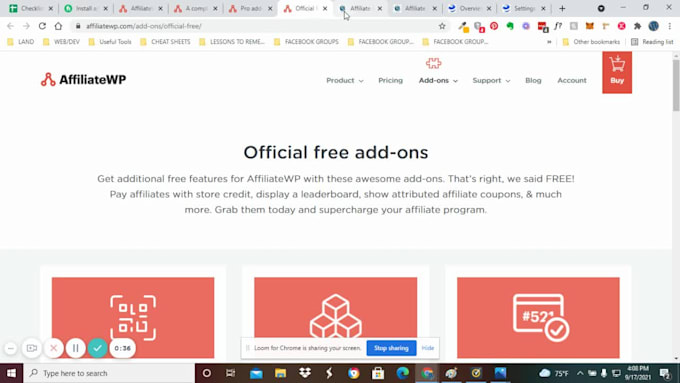The image size is (680, 383).
Task: Open the Chrome three-dot menu
Action: (x=670, y=26)
